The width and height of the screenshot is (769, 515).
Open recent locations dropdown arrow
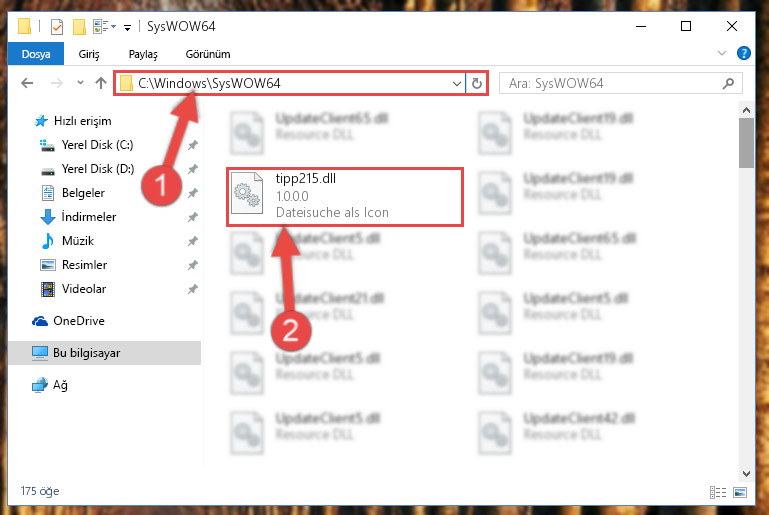80,83
